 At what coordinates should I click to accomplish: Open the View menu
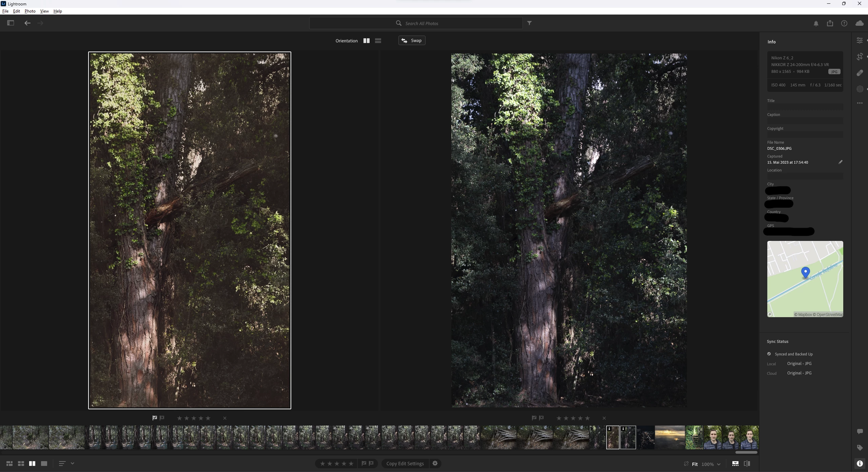44,11
